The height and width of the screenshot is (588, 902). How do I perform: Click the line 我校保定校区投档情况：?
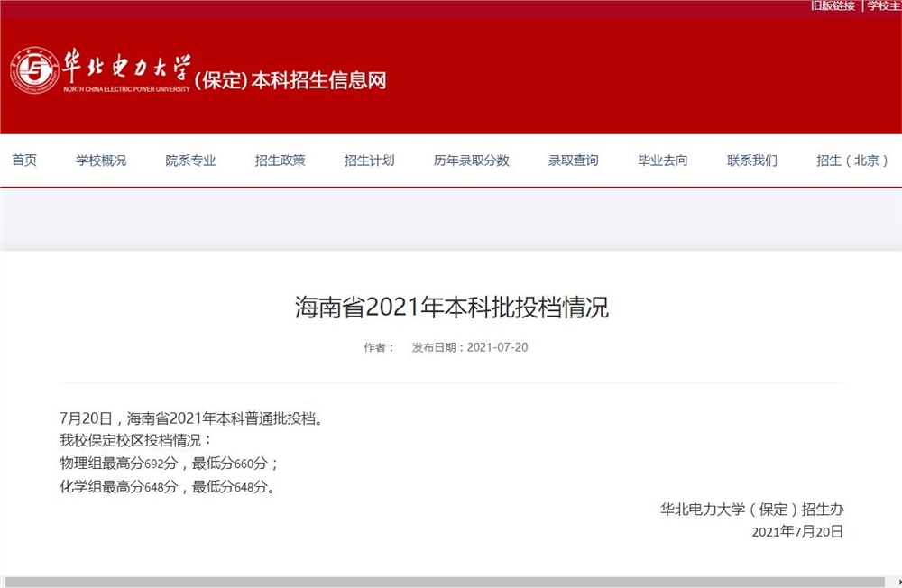coord(136,441)
